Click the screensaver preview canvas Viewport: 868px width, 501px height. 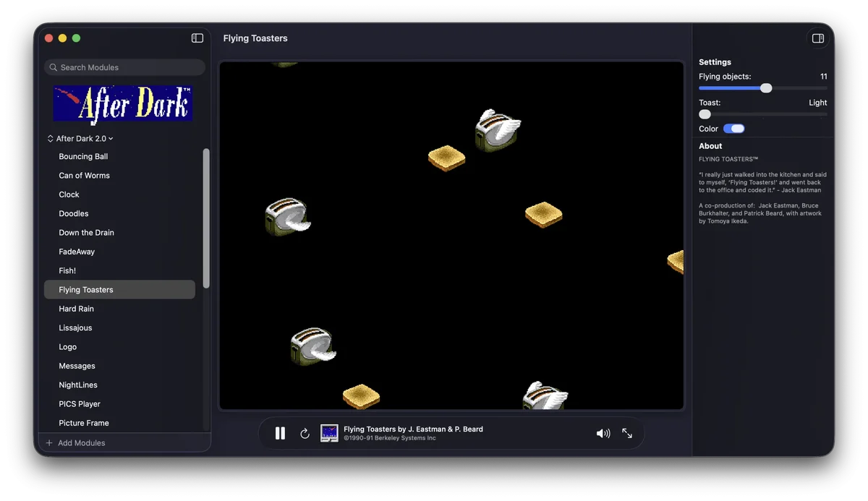click(x=451, y=236)
